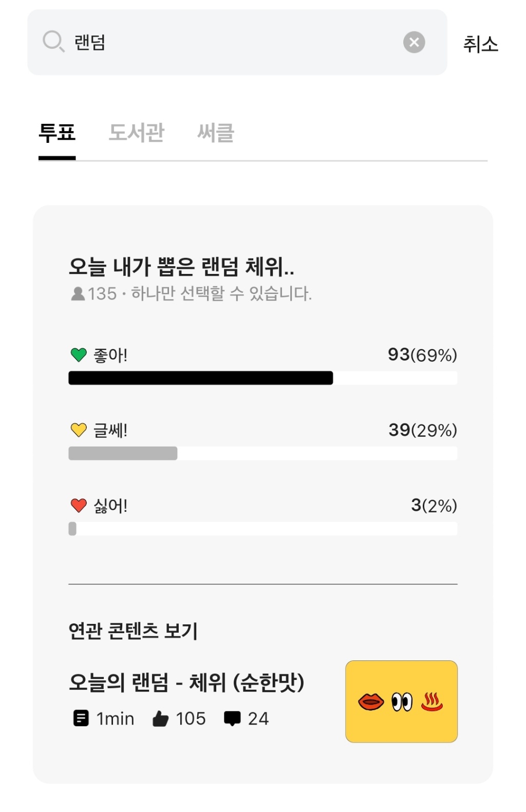
Task: Open the yellow related content thumbnail
Action: pos(401,702)
